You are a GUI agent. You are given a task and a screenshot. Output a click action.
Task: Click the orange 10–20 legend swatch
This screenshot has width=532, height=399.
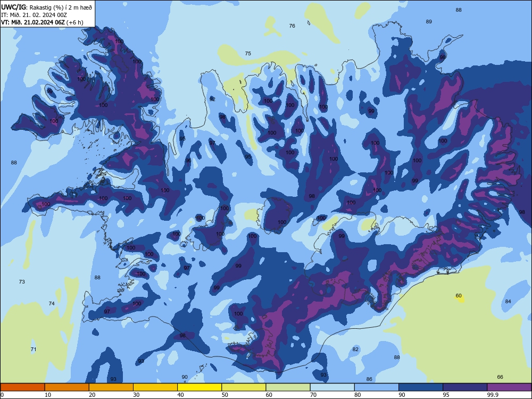pos(67,387)
